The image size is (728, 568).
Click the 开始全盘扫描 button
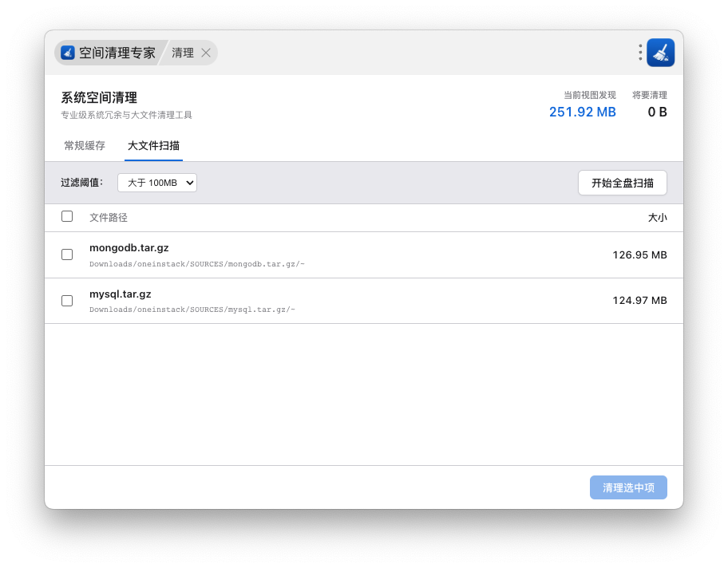point(622,183)
